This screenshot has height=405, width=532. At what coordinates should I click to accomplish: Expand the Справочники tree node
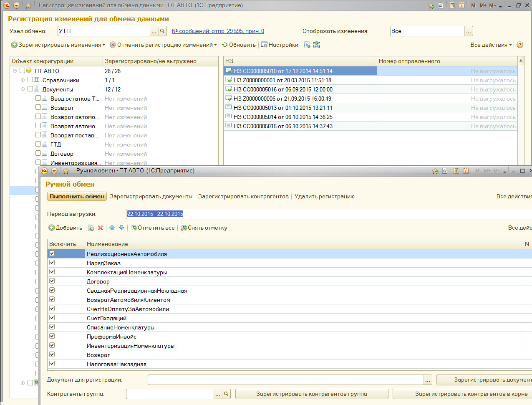tap(23, 80)
